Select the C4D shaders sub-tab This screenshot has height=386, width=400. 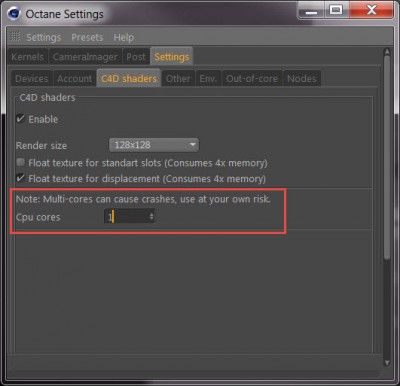(x=129, y=78)
